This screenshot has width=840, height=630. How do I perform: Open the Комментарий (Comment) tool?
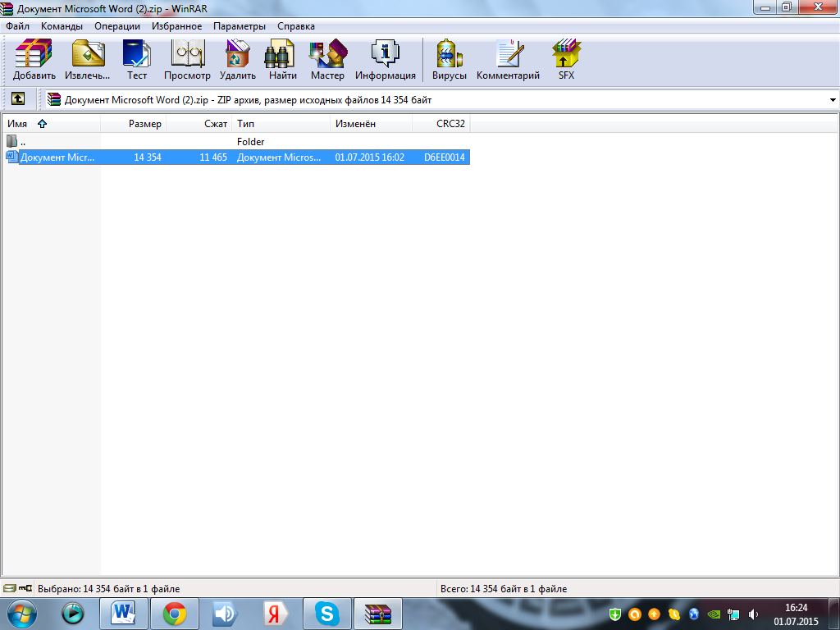pos(508,59)
